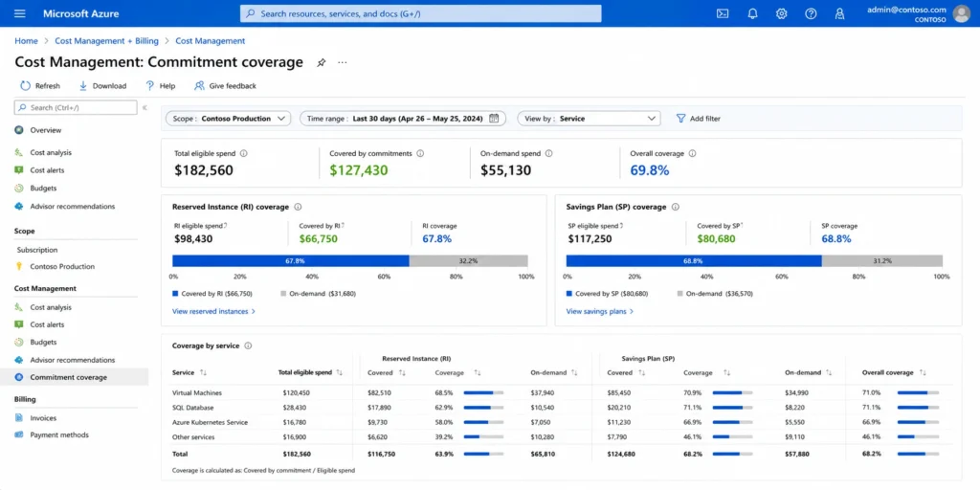The width and height of the screenshot is (980, 490).
Task: Click the On-demand ($36,570) legend swatch
Action: coord(679,293)
